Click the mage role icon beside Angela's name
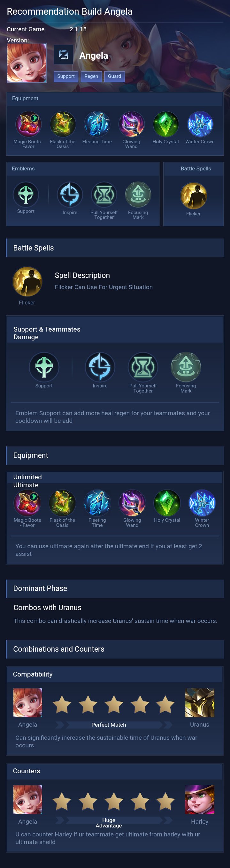This screenshot has width=230, height=868. (63, 55)
